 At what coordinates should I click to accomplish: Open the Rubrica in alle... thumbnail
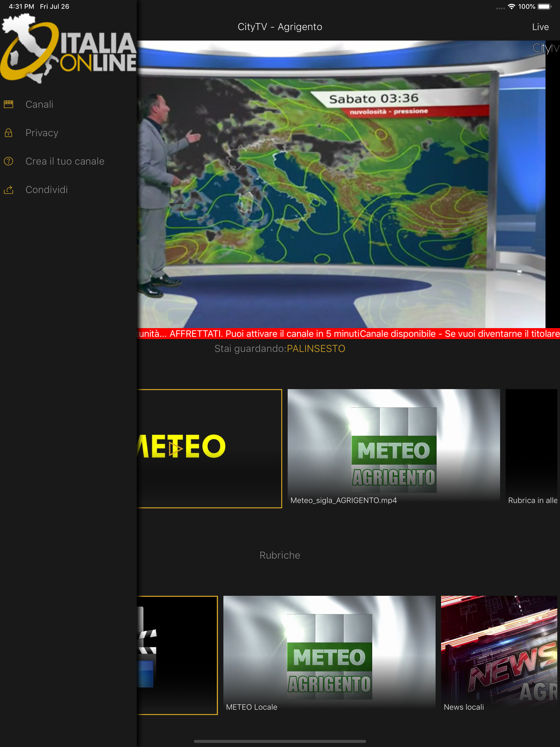tap(531, 448)
